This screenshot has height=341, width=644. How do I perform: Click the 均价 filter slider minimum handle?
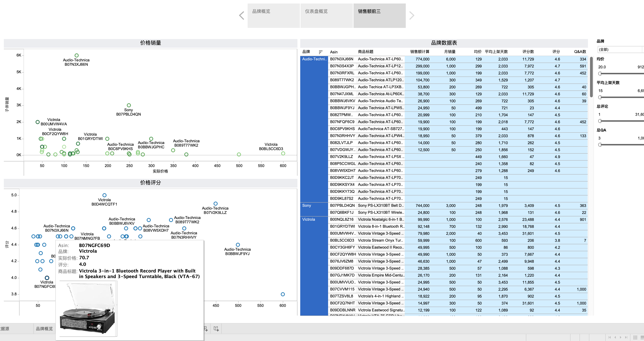pyautogui.click(x=600, y=74)
